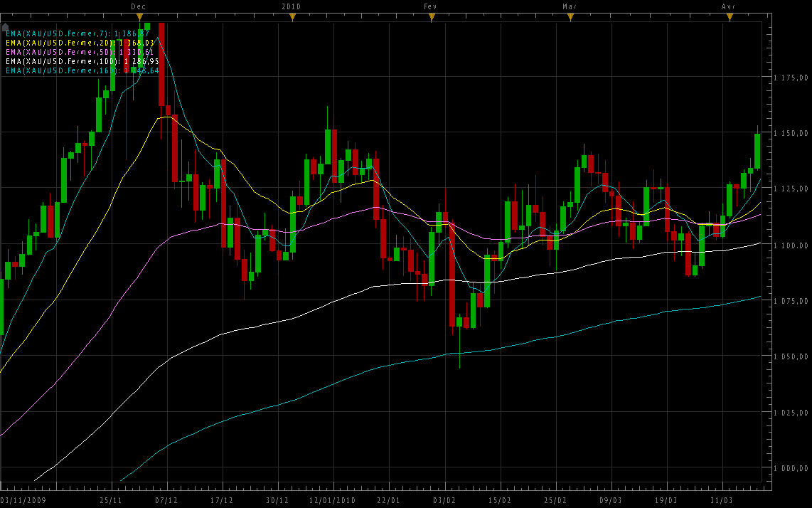The width and height of the screenshot is (812, 508).
Task: Click the 1 125,00 price axis label
Action: (791, 189)
